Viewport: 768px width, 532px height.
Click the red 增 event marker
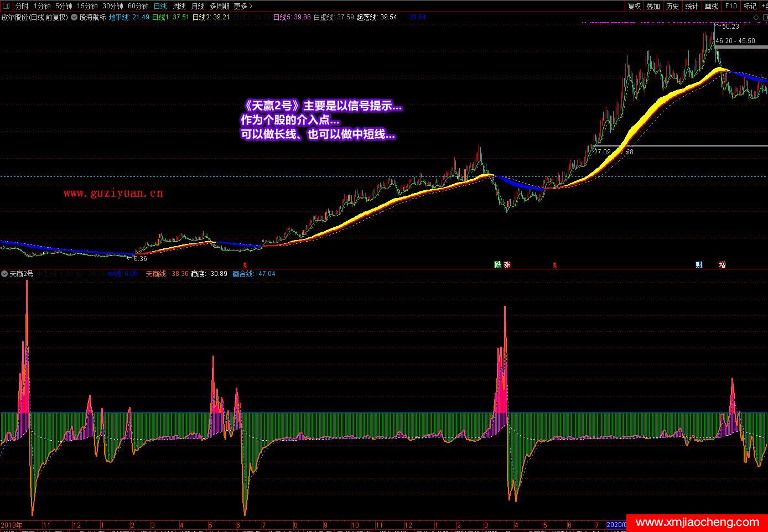tap(722, 265)
